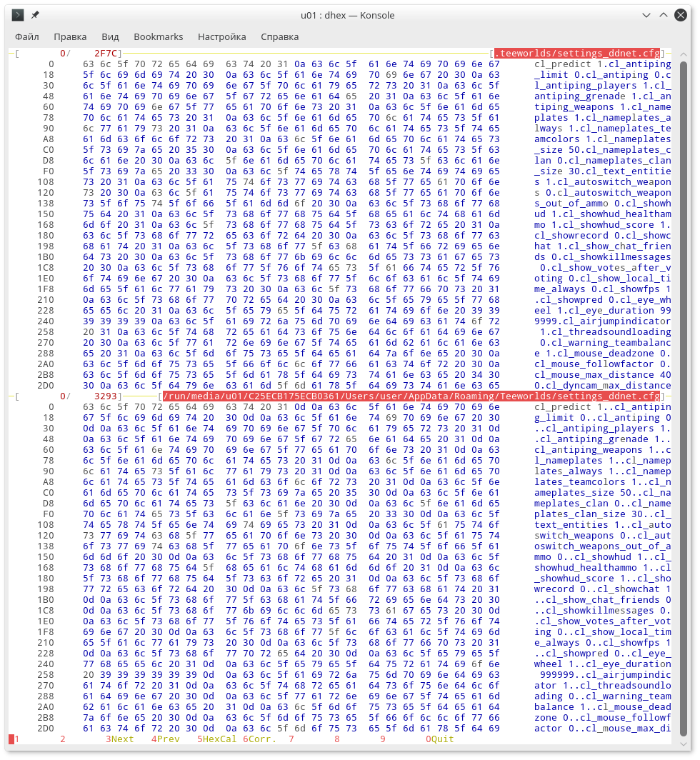Click 'balance 1..cl_mouse_dead' text in bottom pane
This screenshot has width=700, height=760.
603,706
